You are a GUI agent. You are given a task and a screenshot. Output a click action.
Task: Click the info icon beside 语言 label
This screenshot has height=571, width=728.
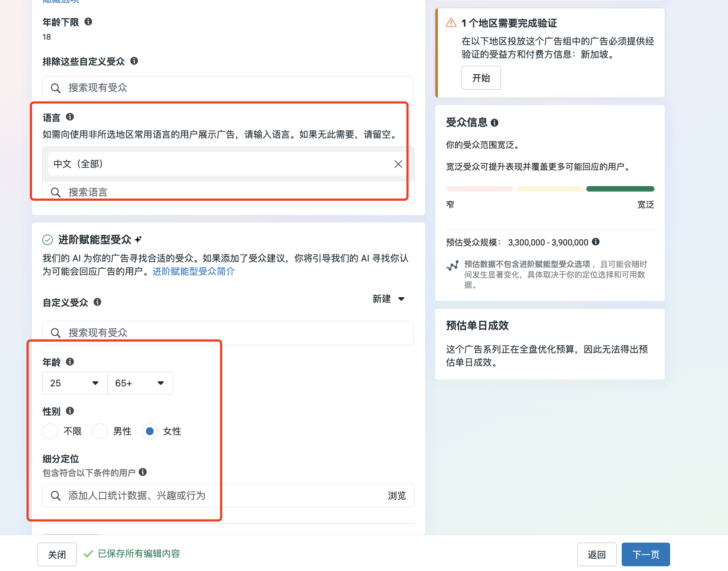click(70, 117)
